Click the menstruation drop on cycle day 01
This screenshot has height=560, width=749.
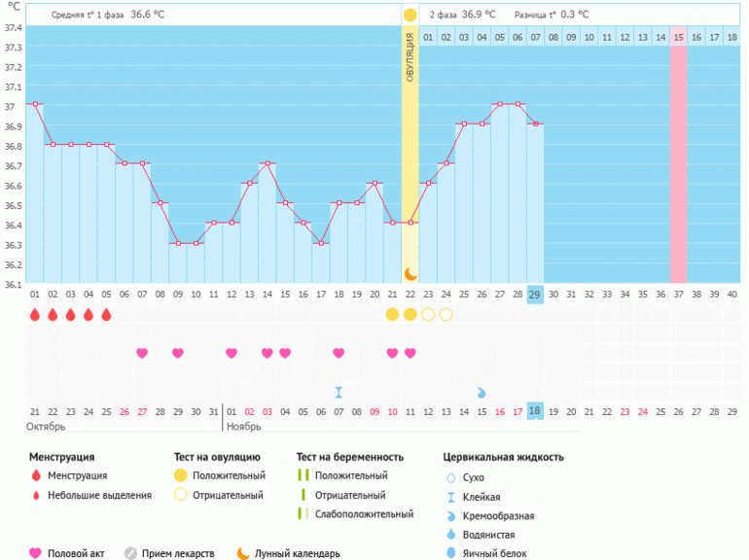(x=35, y=314)
